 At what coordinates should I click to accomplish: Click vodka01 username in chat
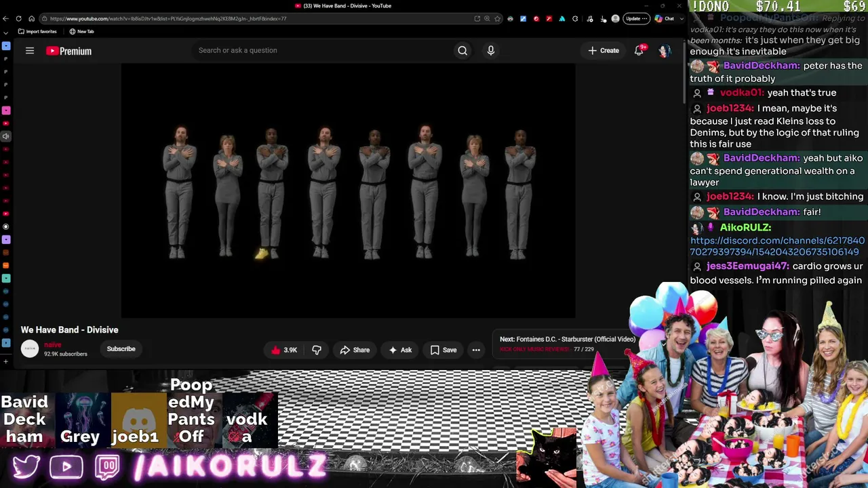click(x=742, y=93)
